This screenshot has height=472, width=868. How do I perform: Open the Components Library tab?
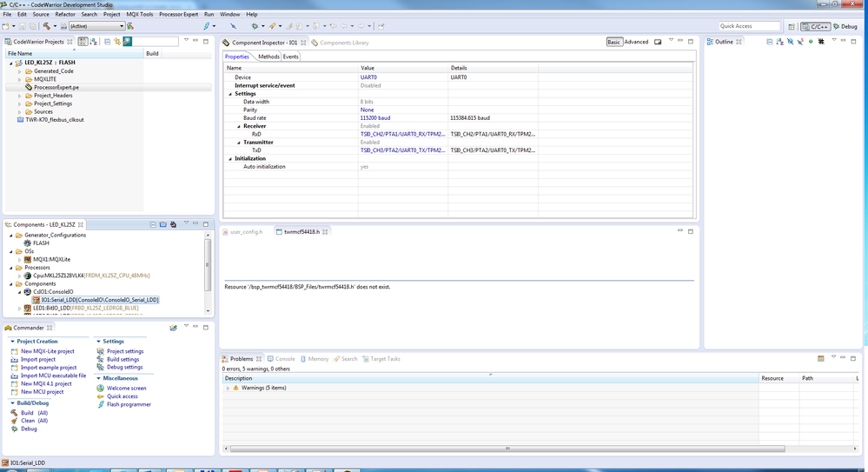pyautogui.click(x=340, y=43)
